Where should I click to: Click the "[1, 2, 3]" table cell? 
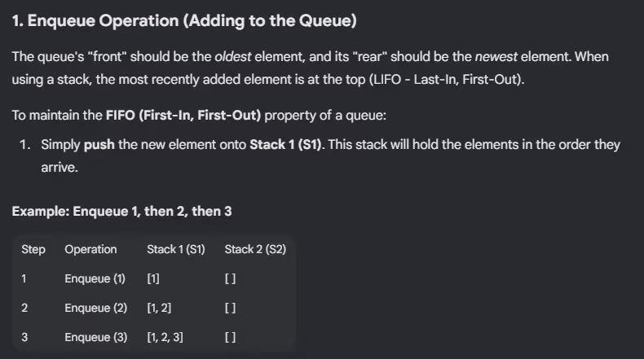click(165, 337)
